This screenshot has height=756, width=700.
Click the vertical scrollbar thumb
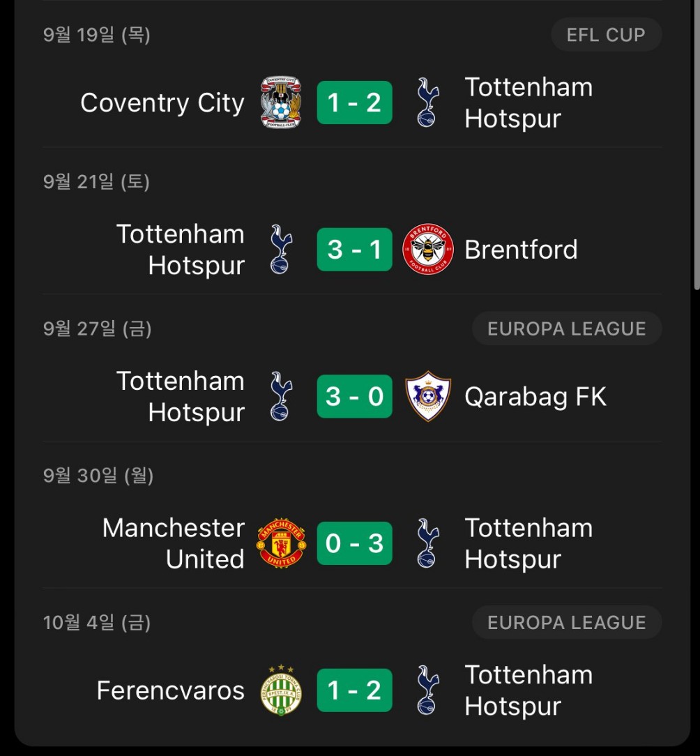pos(697,144)
